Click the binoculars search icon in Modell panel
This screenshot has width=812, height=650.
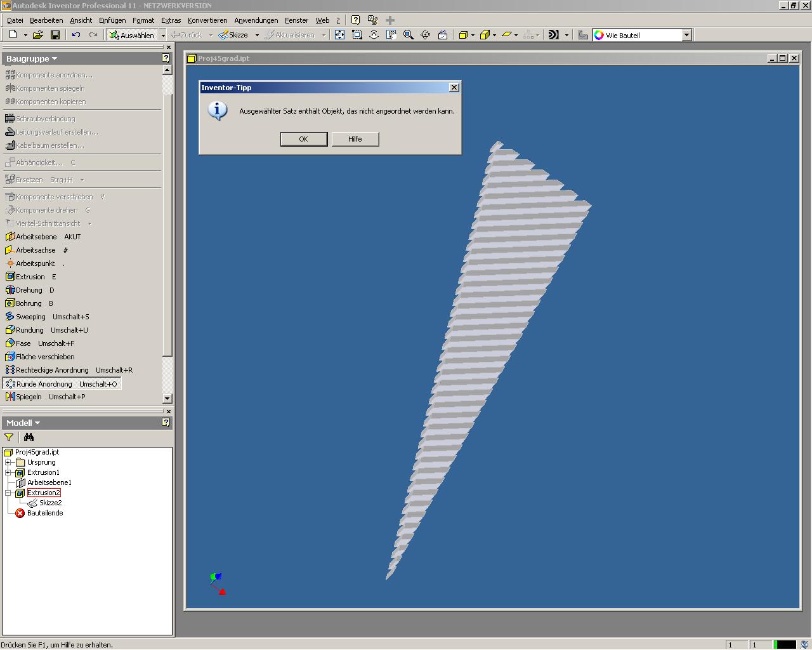(29, 437)
